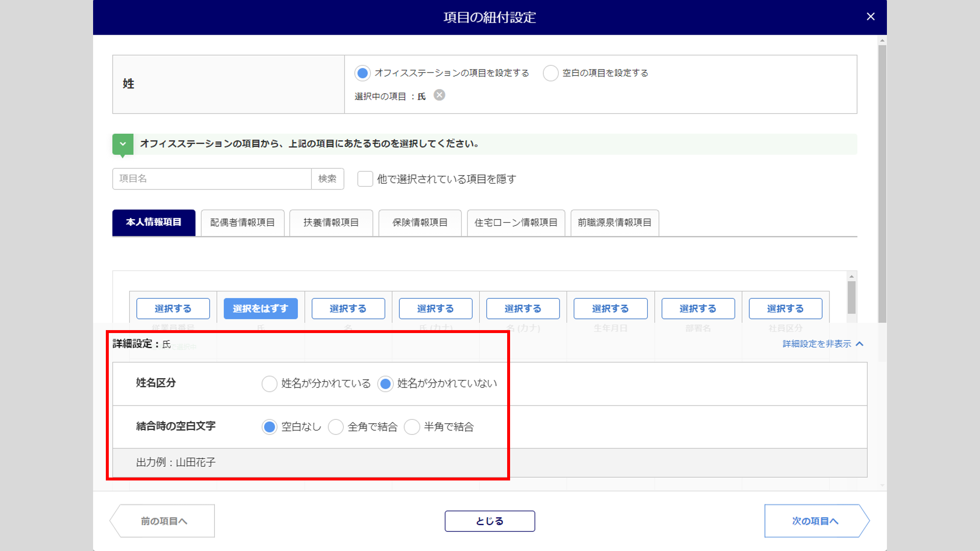The width and height of the screenshot is (980, 551).
Task: Select オフィスステーションの項目を設定する radio button
Action: [363, 73]
